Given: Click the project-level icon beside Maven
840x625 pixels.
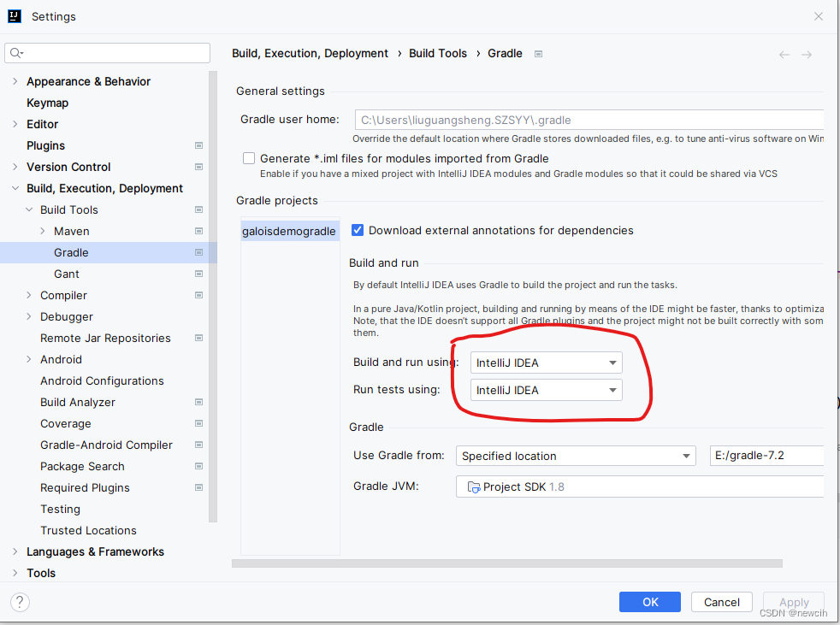Looking at the screenshot, I should click(198, 232).
